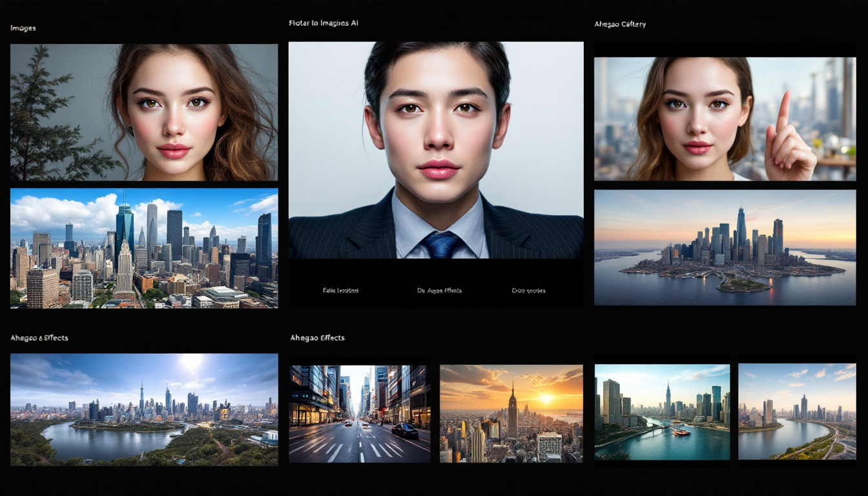Select the daytime skyline photo with white clouds
The height and width of the screenshot is (496, 868).
(x=144, y=248)
